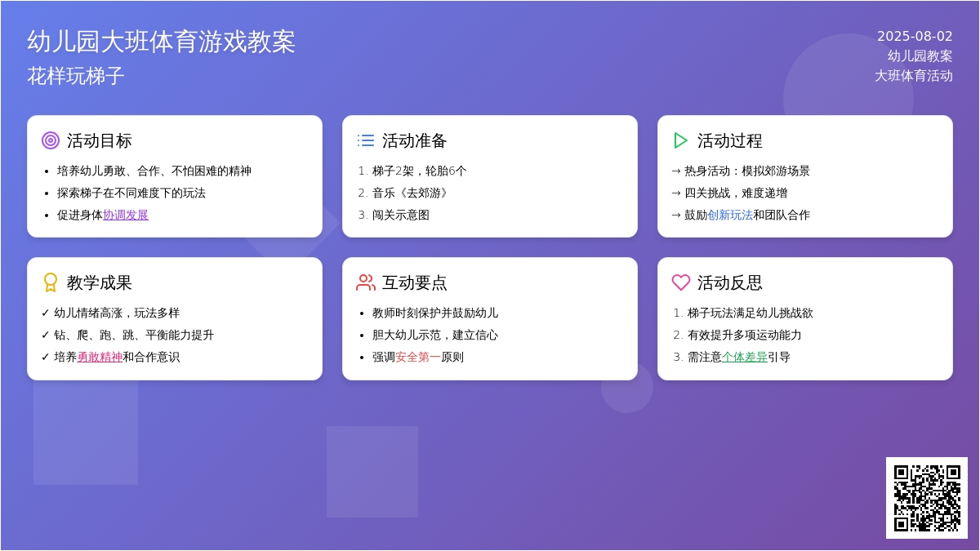Click the 大班体育活动 label
Image resolution: width=980 pixels, height=551 pixels.
(914, 76)
